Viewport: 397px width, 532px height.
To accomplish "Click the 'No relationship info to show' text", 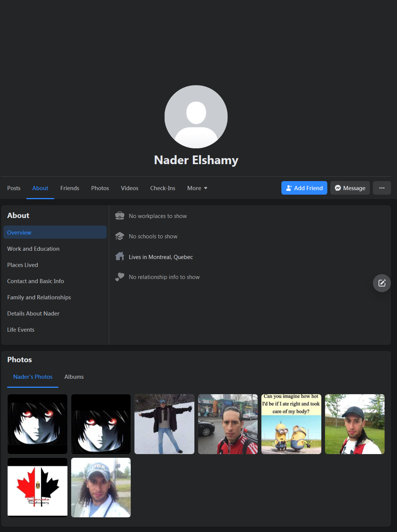I will coord(164,277).
